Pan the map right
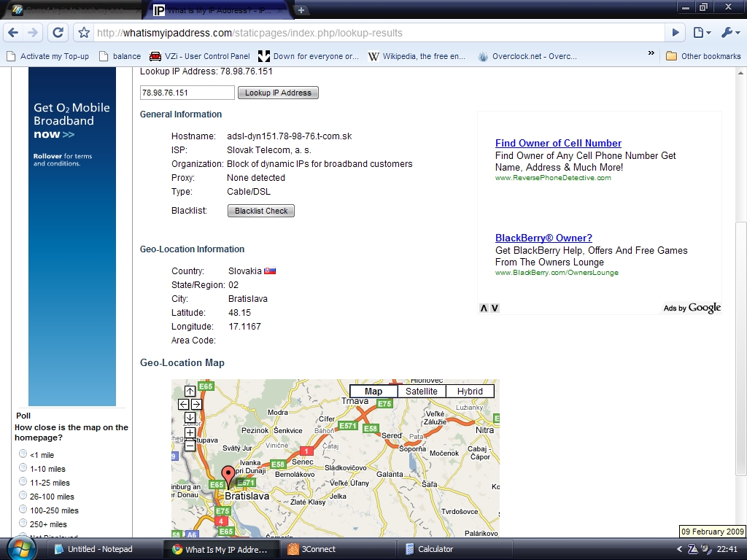This screenshot has width=747, height=560. click(x=196, y=404)
